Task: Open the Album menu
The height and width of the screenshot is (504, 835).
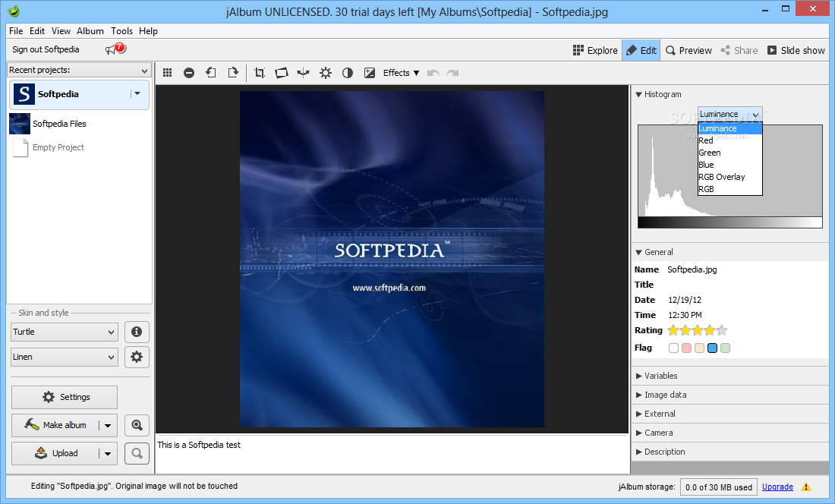Action: [90, 31]
